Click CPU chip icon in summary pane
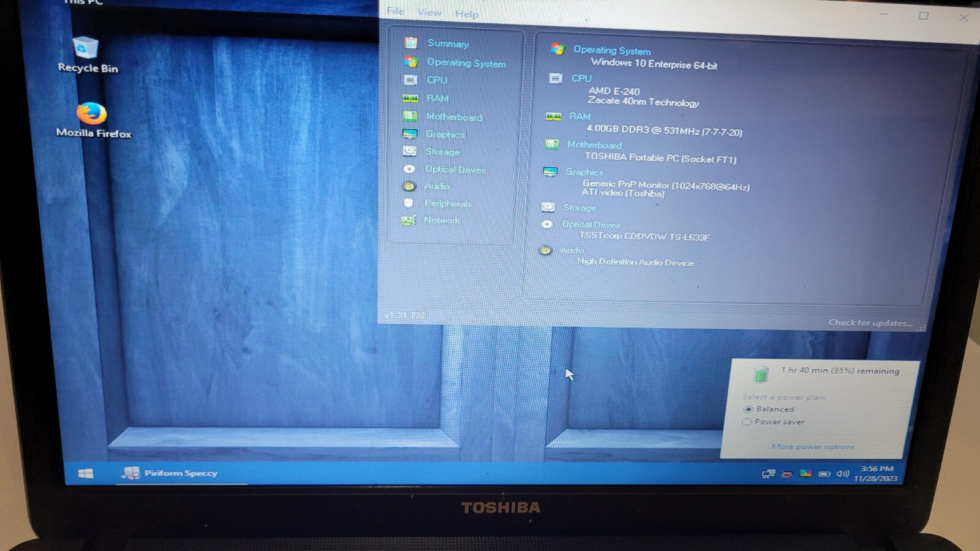 [x=556, y=78]
